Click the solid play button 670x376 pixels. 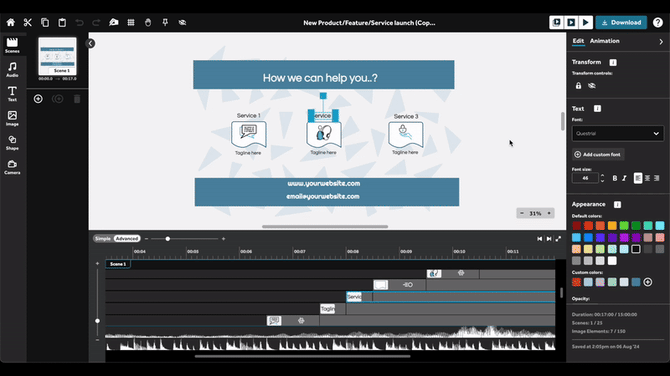pos(586,23)
